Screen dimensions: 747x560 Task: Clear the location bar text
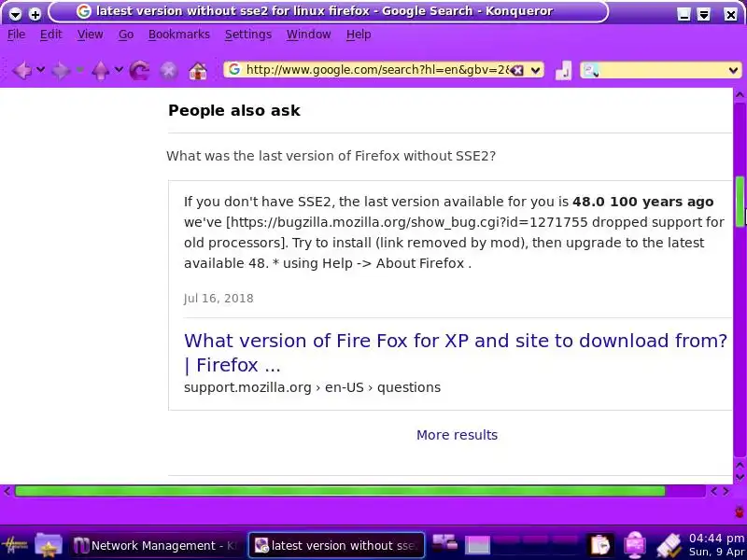[518, 71]
